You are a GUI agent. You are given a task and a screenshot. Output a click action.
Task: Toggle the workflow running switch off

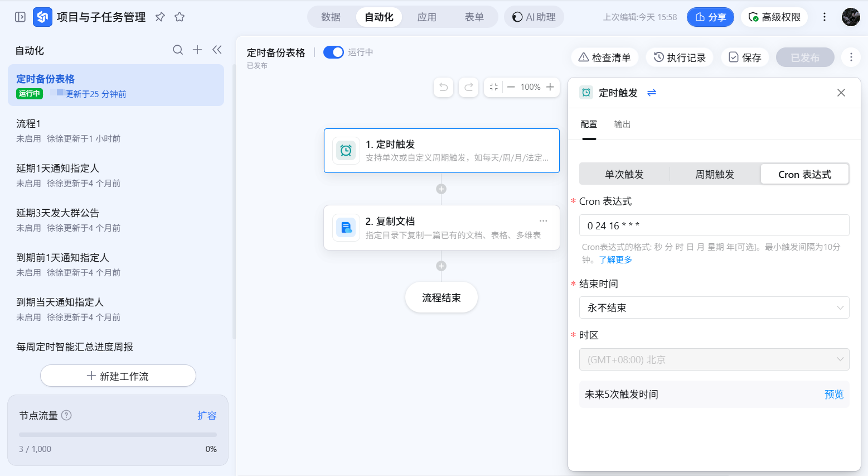[x=333, y=52]
